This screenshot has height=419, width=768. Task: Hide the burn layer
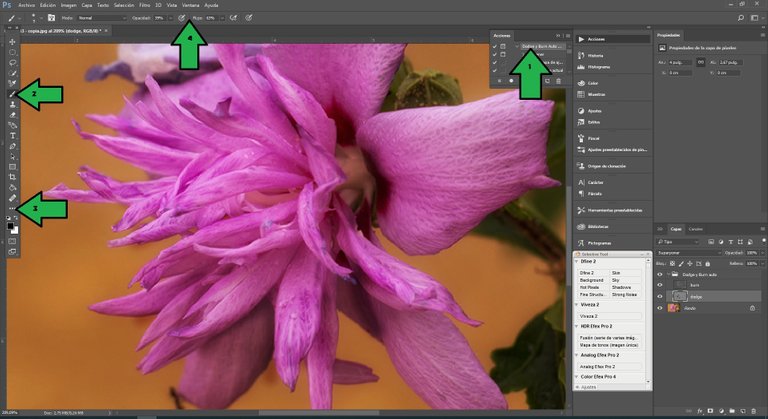pyautogui.click(x=660, y=285)
